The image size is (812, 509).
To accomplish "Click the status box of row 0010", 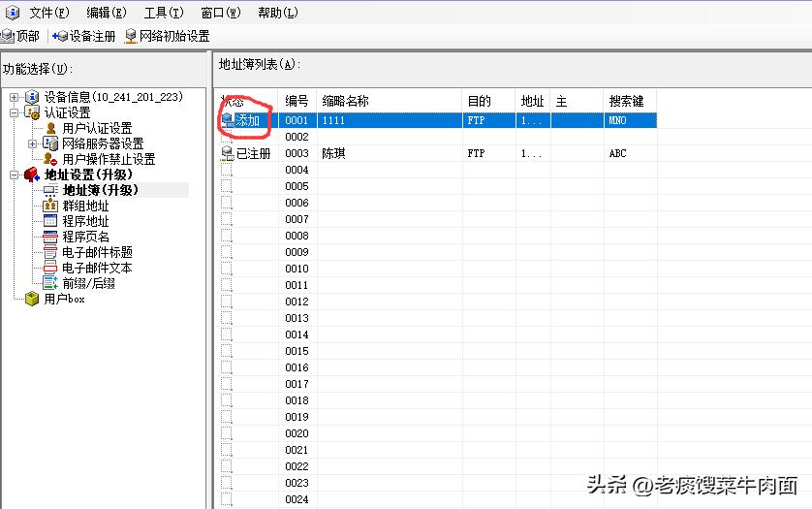I will 227,269.
